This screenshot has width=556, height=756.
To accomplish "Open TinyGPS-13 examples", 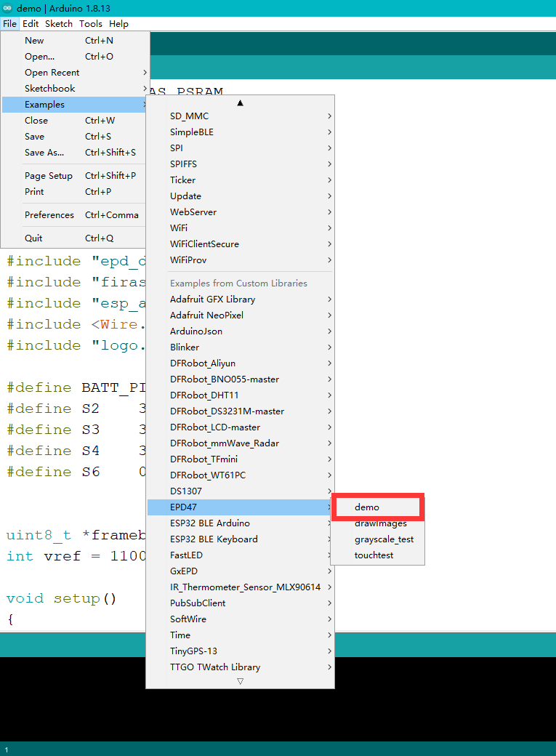I will click(240, 651).
